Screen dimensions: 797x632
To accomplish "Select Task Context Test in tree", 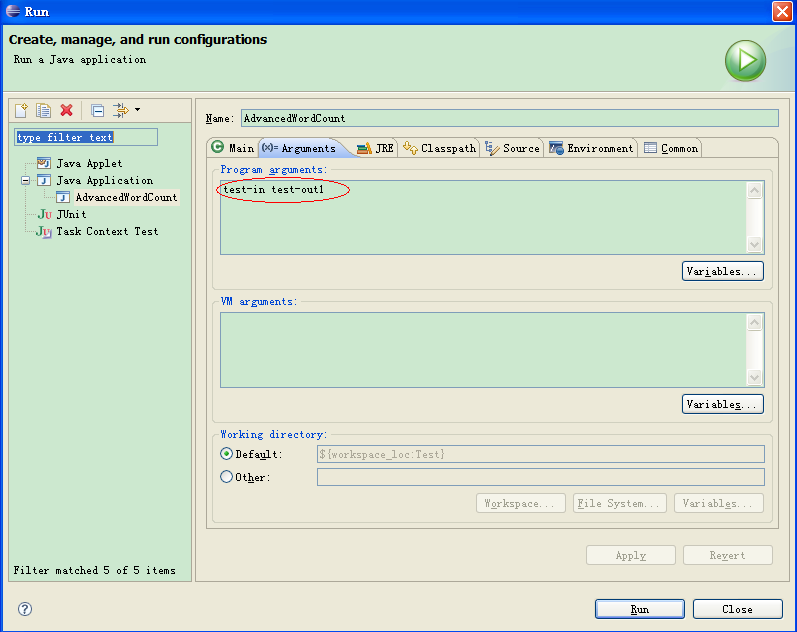I will [107, 231].
